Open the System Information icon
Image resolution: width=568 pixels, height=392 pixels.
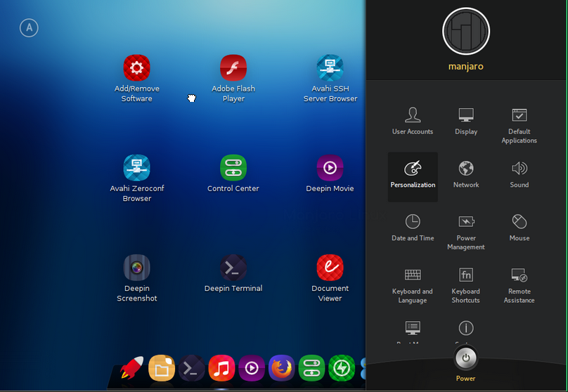pos(466,328)
